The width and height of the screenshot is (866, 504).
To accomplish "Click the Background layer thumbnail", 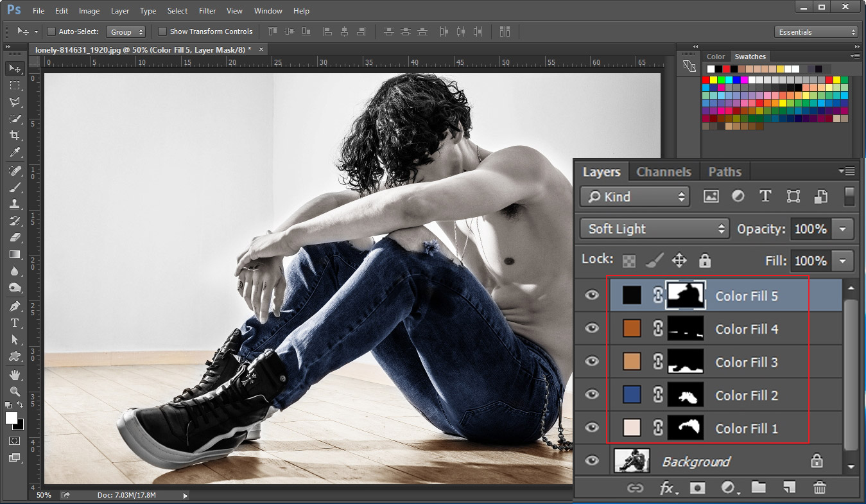I will tap(632, 461).
